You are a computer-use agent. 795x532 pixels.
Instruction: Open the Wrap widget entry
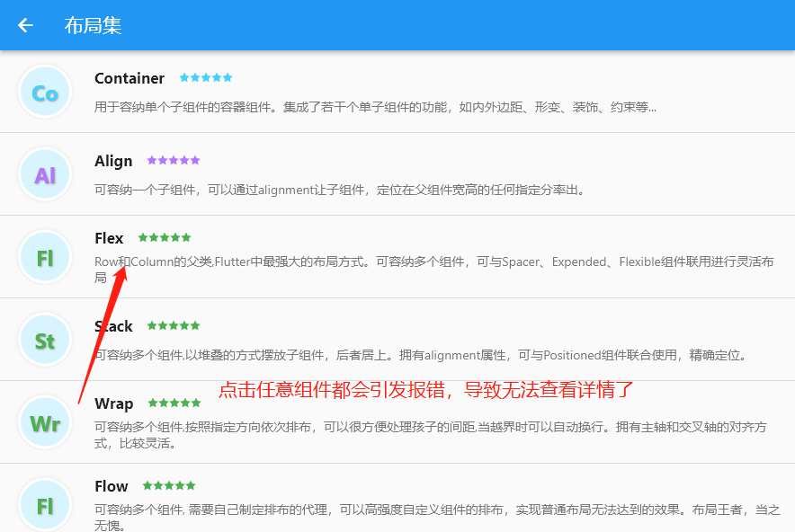point(114,403)
